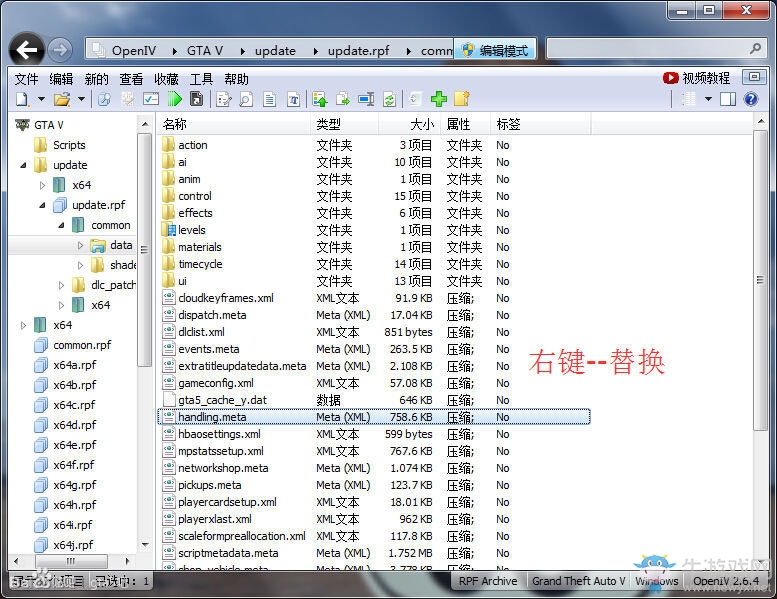
Task: Click the blue help question mark icon
Action: (750, 99)
